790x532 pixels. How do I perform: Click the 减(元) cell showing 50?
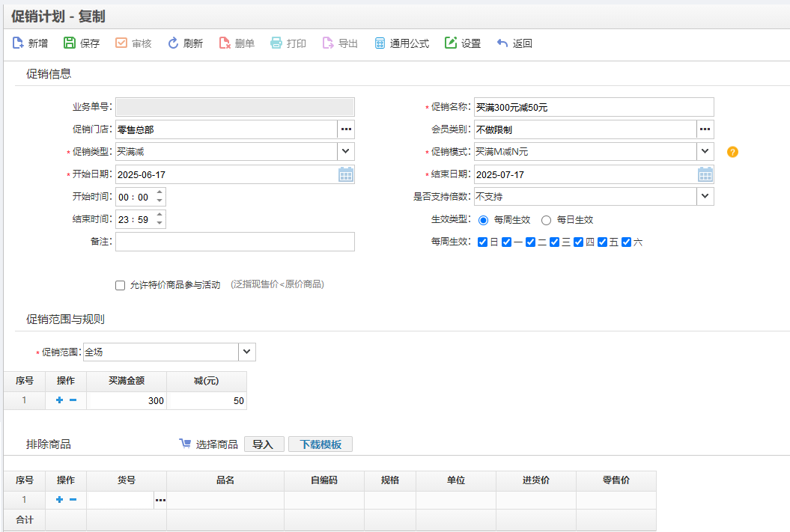point(207,400)
